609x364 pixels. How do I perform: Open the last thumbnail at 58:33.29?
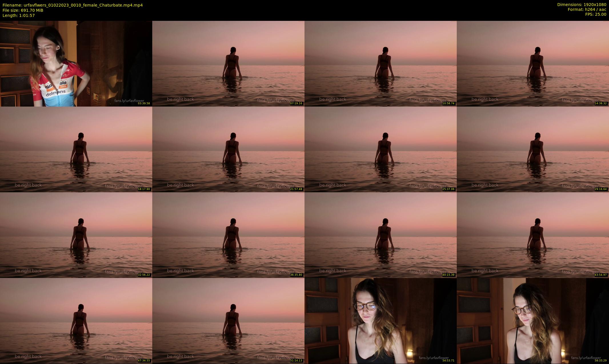click(x=533, y=321)
